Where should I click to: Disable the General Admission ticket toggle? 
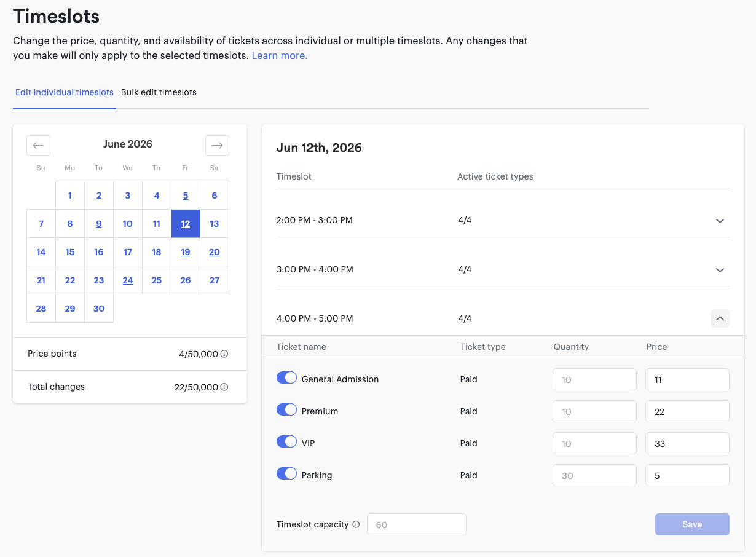[287, 378]
